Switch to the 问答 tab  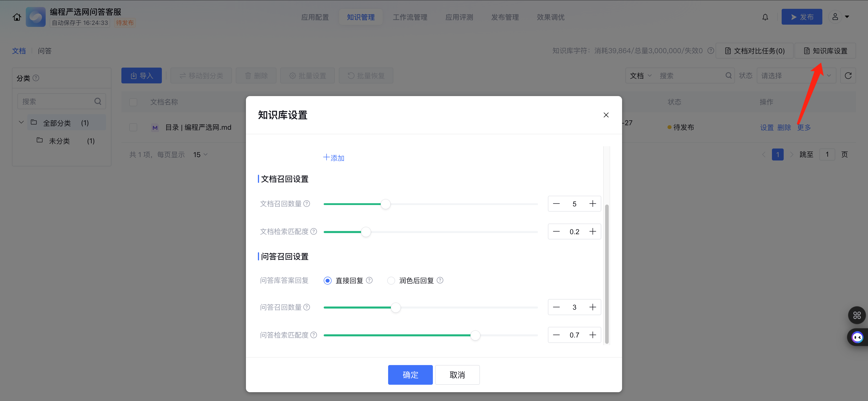point(45,51)
